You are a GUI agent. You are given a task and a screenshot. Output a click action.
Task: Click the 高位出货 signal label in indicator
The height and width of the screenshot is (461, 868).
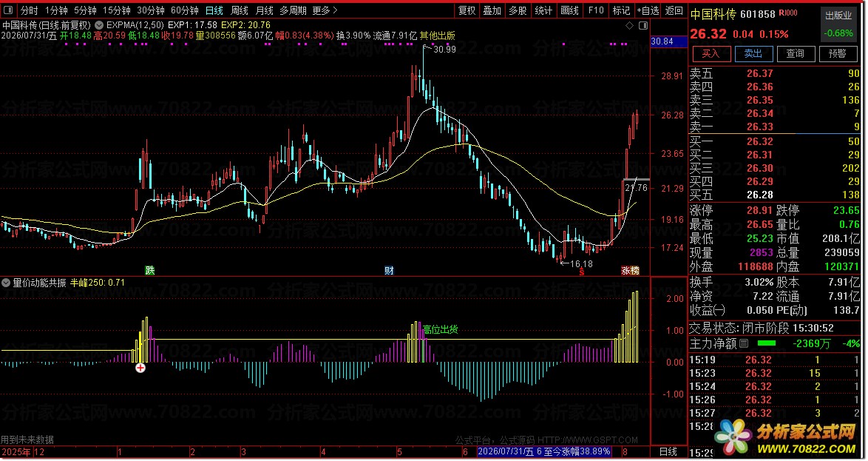click(441, 330)
